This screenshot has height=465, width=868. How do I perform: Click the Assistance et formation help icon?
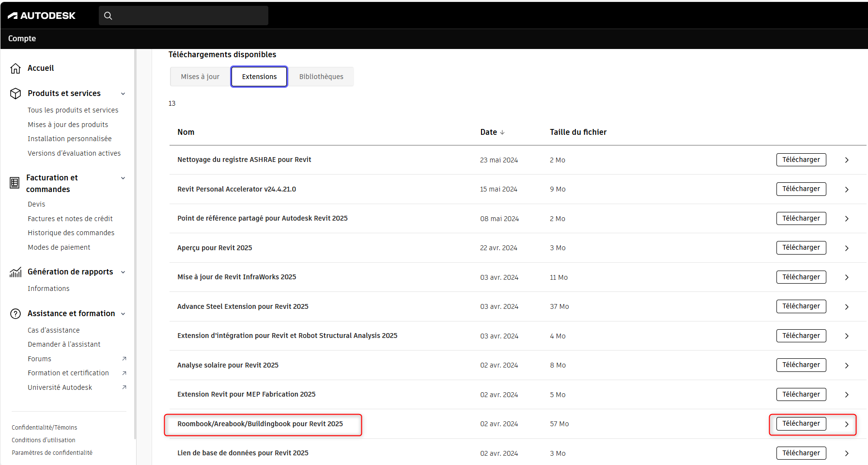click(15, 314)
